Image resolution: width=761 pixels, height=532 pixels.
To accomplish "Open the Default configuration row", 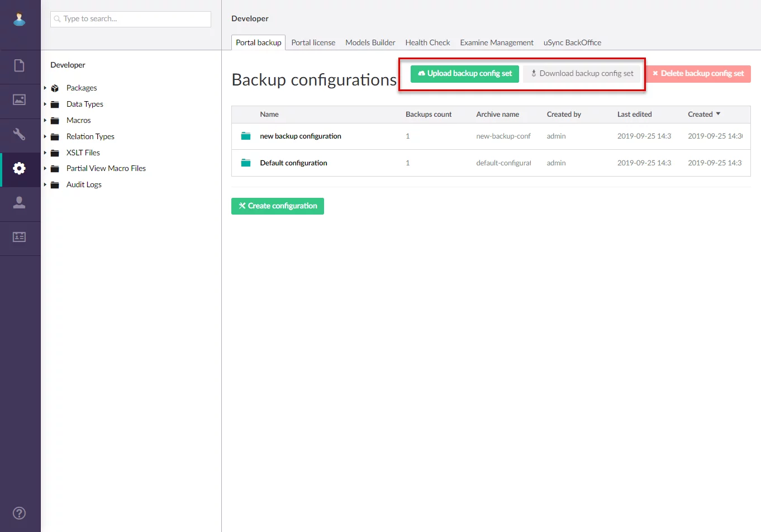I will coord(293,163).
